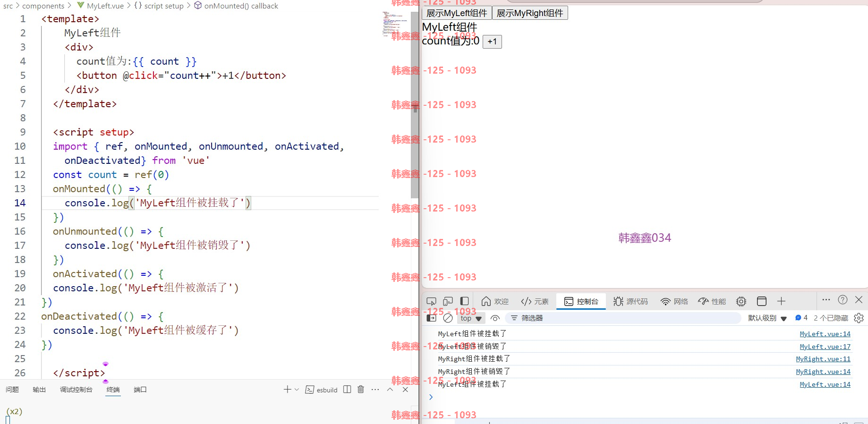Split the terminal with the split icon
Image resolution: width=868 pixels, height=424 pixels.
[347, 390]
